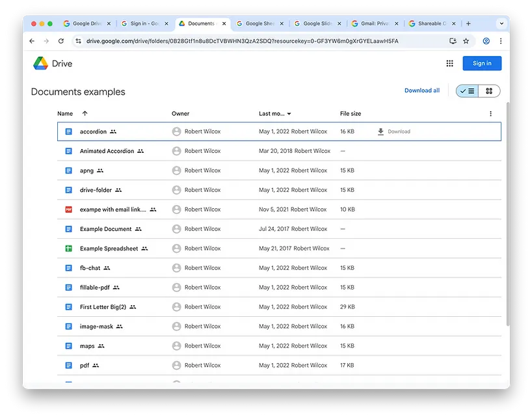
Task: Reload the page using the refresh icon
Action: 61,41
